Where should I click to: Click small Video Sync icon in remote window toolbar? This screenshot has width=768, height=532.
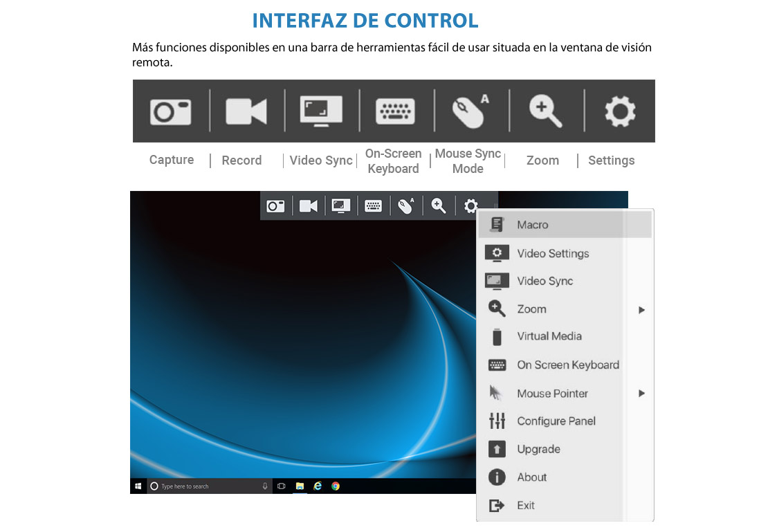[x=340, y=206]
